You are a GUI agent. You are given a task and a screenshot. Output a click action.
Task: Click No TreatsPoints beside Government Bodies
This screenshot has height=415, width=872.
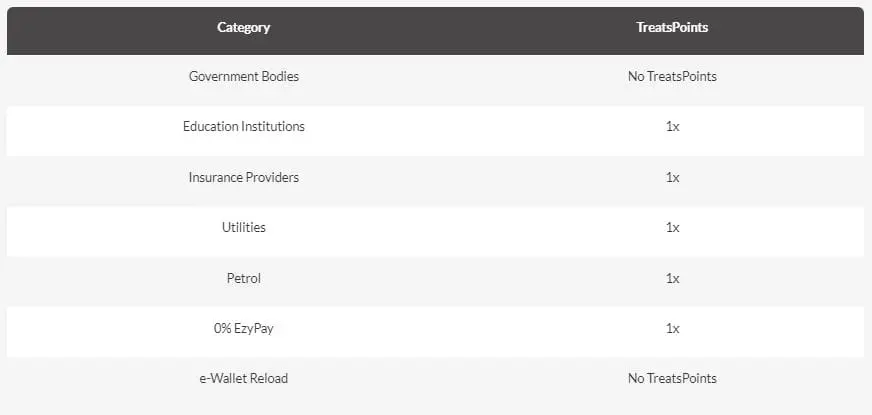(672, 77)
